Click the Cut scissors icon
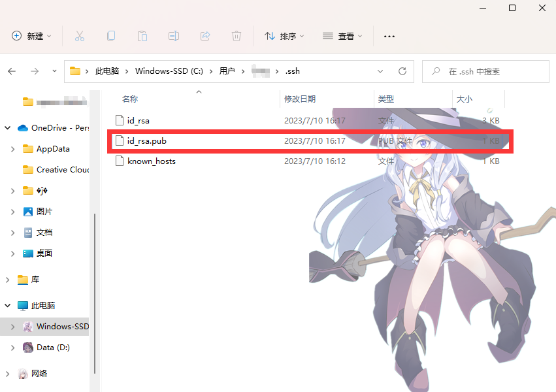The image size is (556, 392). point(80,36)
